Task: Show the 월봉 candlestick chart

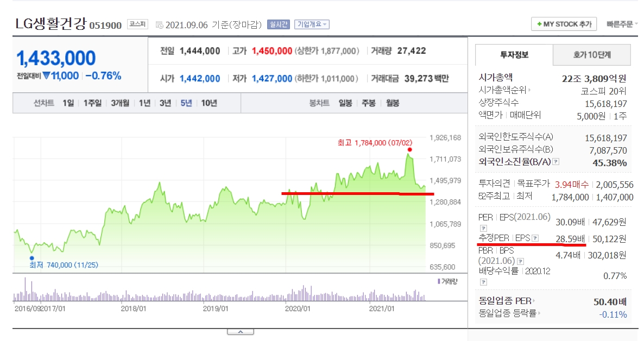Action: (x=392, y=103)
